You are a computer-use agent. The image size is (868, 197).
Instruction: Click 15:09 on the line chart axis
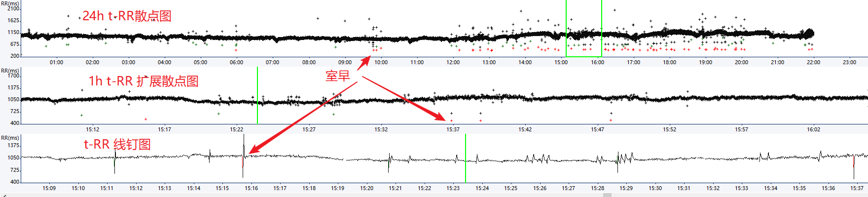coord(49,188)
